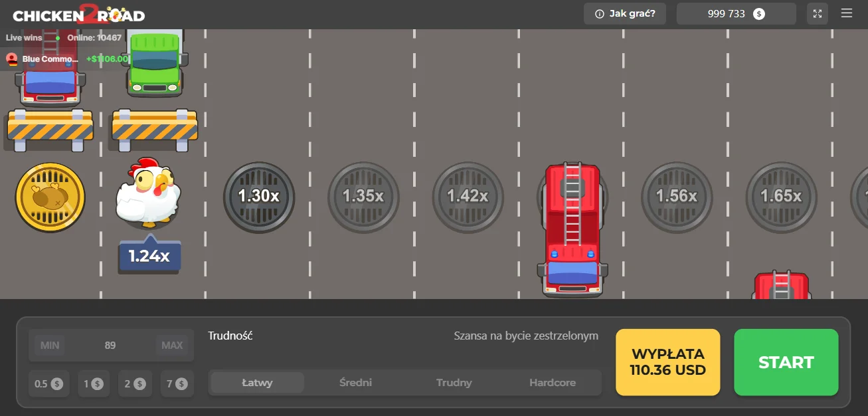Viewport: 868px width, 416px height.
Task: Select Trudny difficulty
Action: 454,383
